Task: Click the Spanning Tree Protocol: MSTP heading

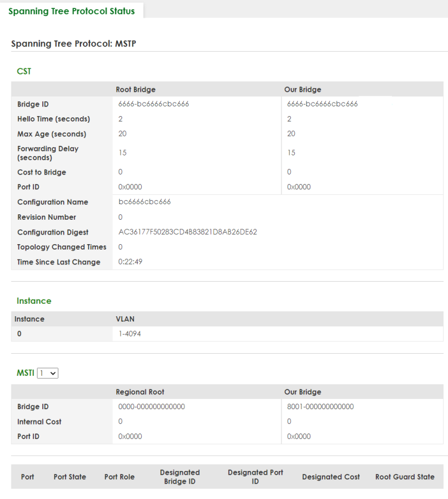Action: (74, 43)
